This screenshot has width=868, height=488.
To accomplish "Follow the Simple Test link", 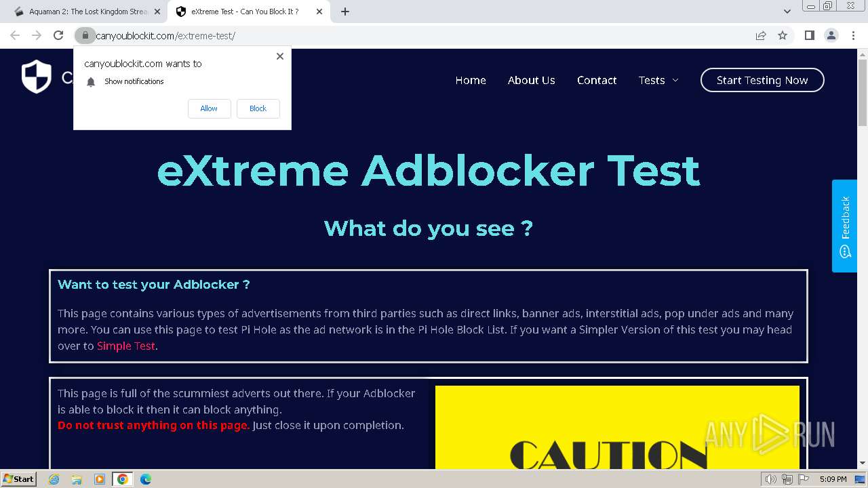I will [126, 346].
